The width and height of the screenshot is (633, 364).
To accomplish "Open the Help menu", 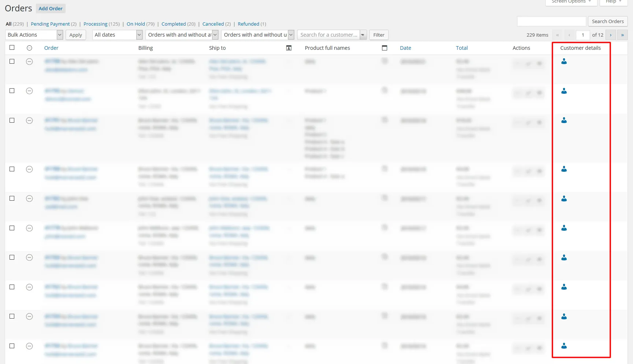I will coord(612,1).
